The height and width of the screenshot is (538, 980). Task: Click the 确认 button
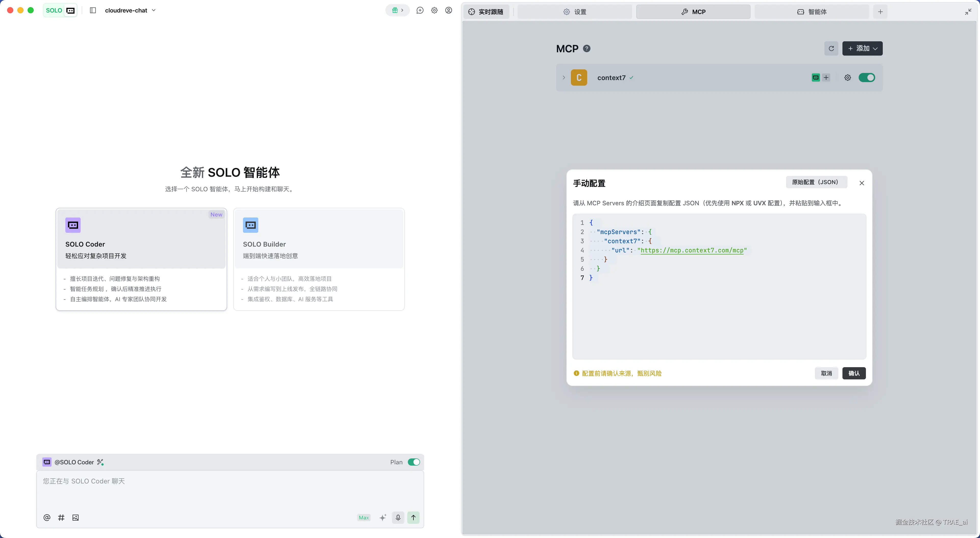[854, 373]
